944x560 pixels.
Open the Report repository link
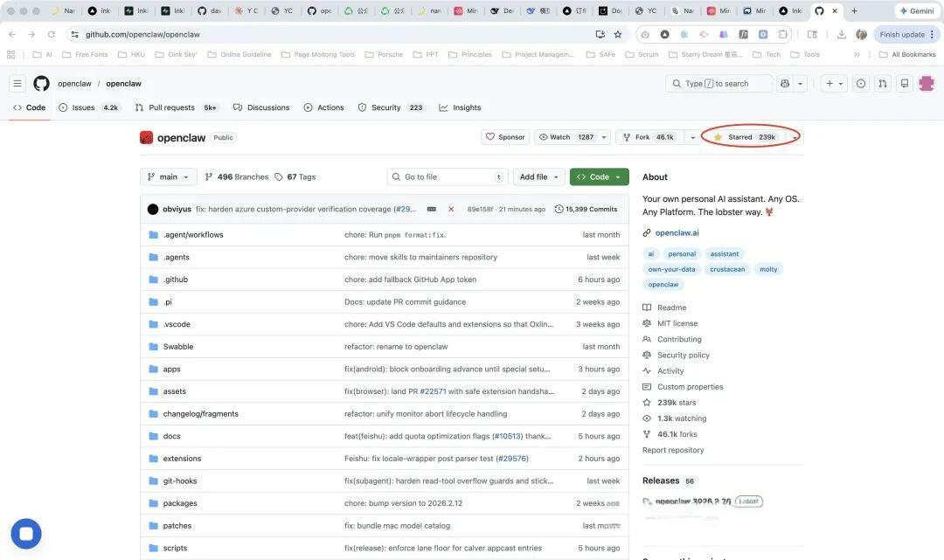pyautogui.click(x=673, y=450)
